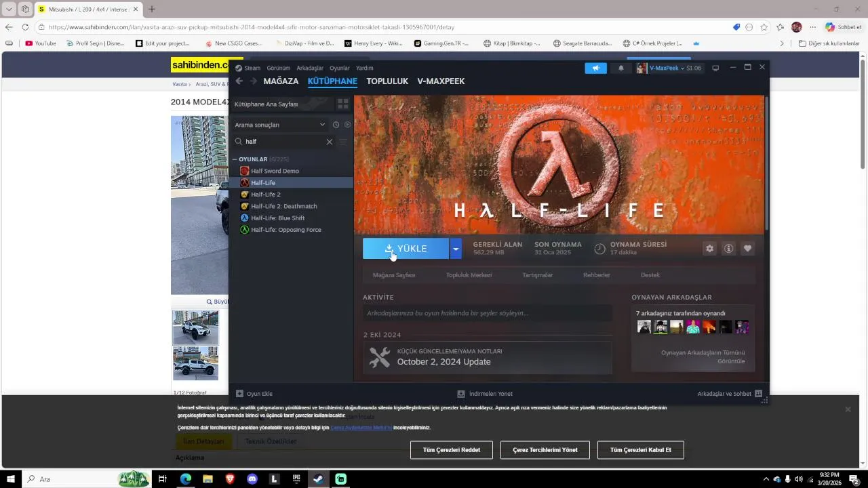The image size is (868, 488).
Task: Open Arkadaşlar ve Sohbet friends panel
Action: 730,394
